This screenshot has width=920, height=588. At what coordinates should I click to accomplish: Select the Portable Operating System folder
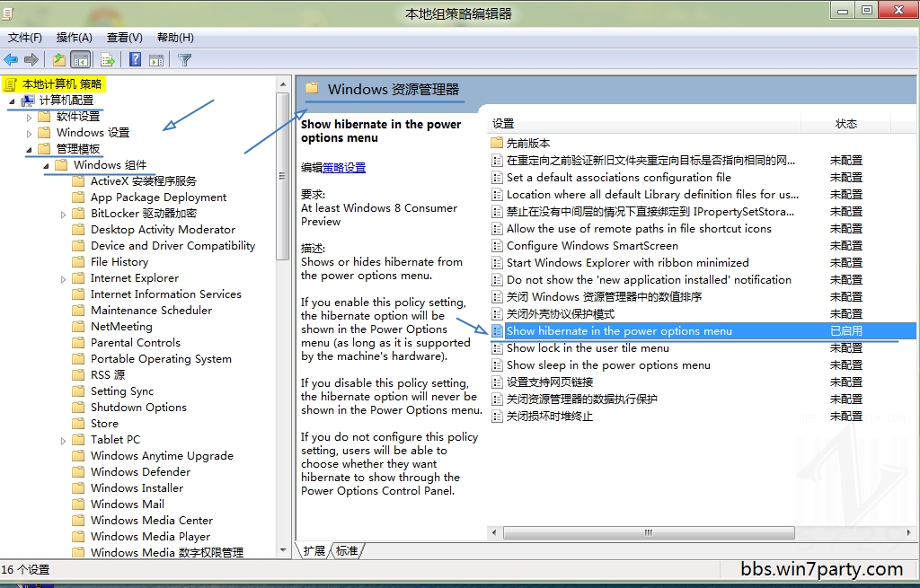click(x=161, y=359)
